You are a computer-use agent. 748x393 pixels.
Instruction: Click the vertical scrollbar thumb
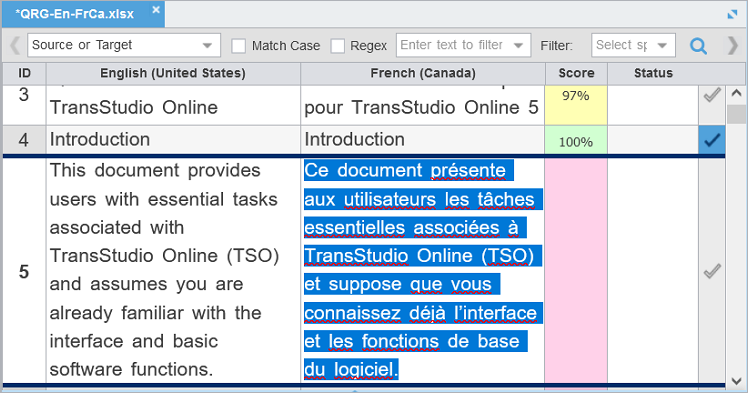tap(736, 114)
